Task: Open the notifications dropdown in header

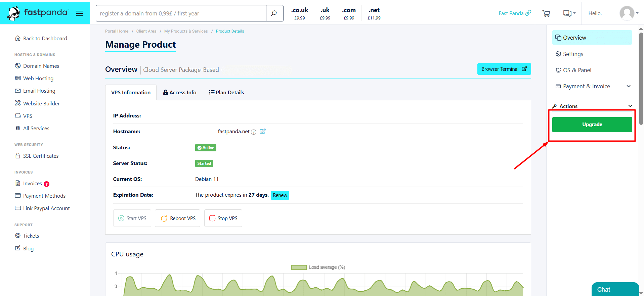Action: (569, 13)
